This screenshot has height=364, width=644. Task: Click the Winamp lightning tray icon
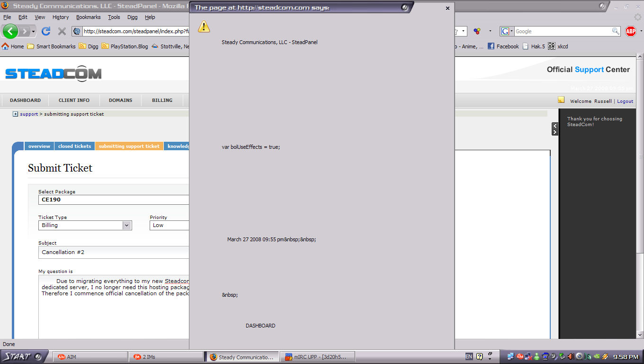point(605,356)
